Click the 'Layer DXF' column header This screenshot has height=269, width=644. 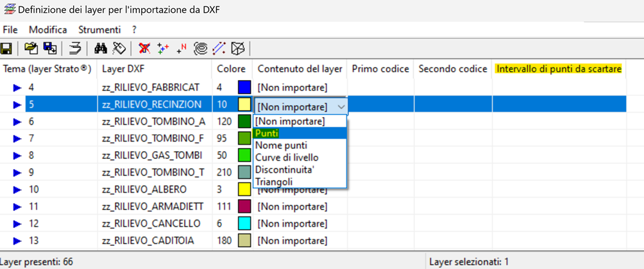coord(123,69)
